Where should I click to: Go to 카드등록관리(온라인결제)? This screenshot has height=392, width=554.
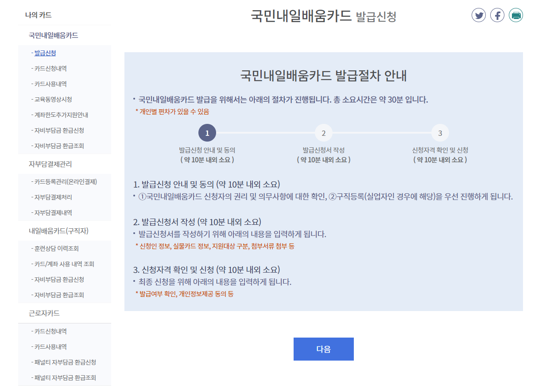pyautogui.click(x=66, y=182)
